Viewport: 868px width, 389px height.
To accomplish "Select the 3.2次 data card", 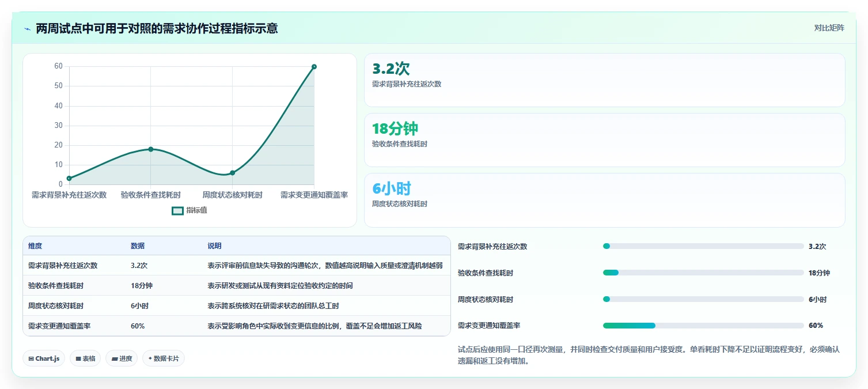I will point(605,80).
